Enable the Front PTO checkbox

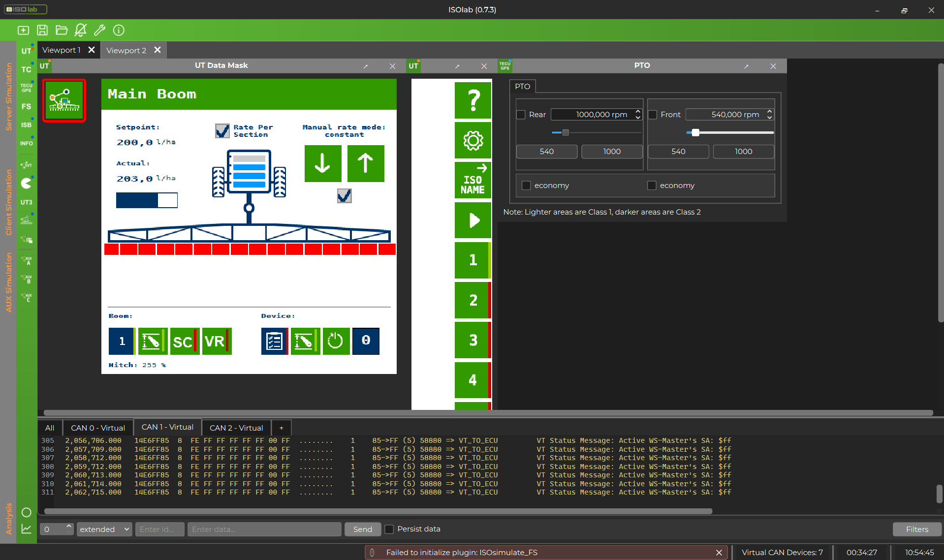(653, 115)
